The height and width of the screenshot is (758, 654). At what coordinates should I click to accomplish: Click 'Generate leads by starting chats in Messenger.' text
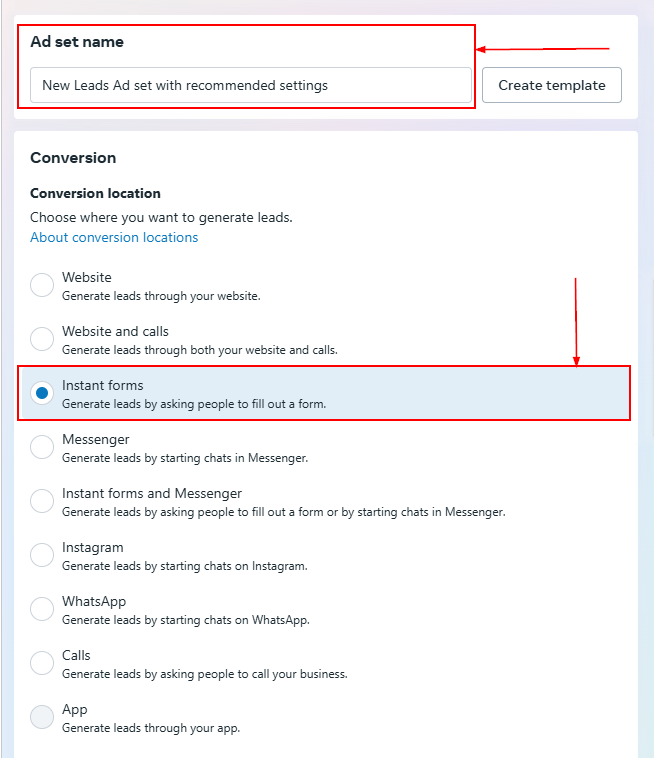point(185,458)
